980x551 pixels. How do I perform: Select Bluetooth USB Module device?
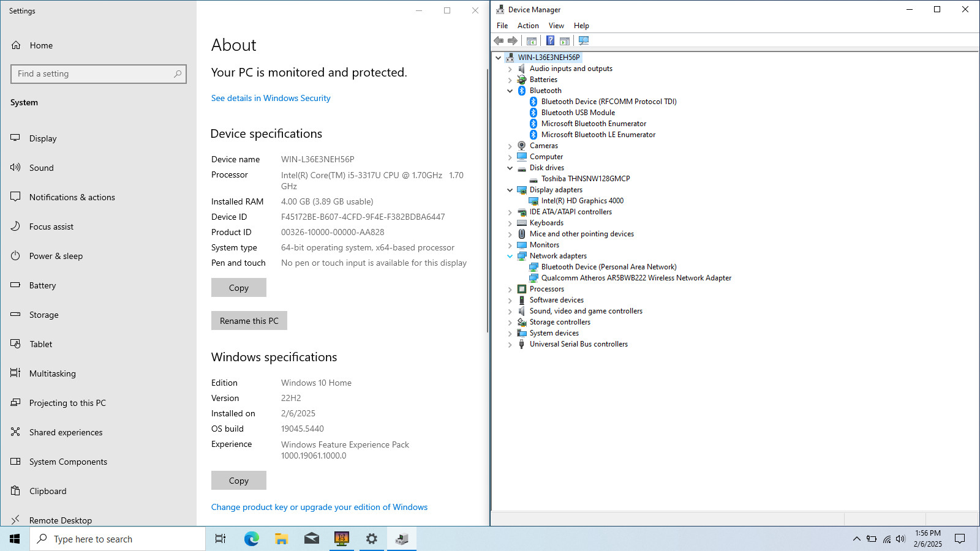[x=578, y=113]
